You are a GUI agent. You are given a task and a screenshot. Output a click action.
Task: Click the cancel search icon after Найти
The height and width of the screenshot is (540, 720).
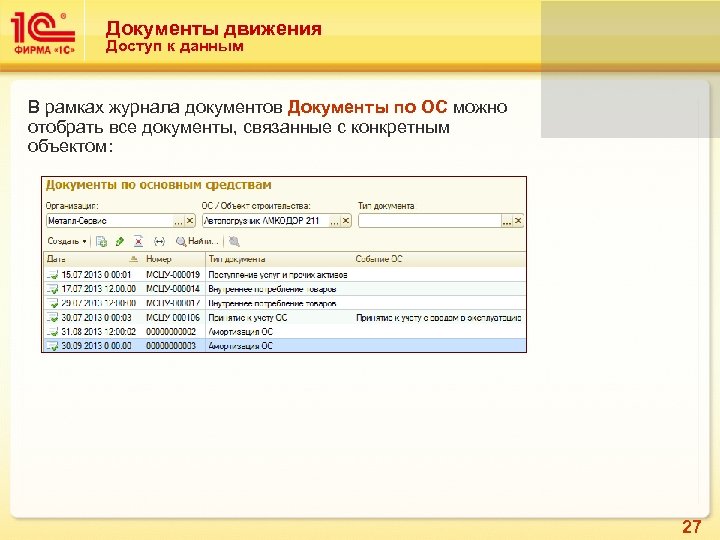coord(234,241)
